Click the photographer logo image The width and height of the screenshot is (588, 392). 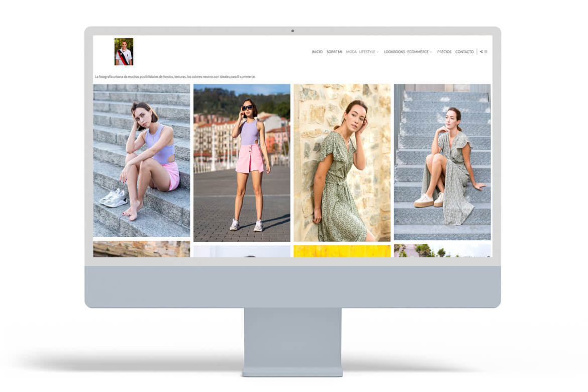coord(124,52)
